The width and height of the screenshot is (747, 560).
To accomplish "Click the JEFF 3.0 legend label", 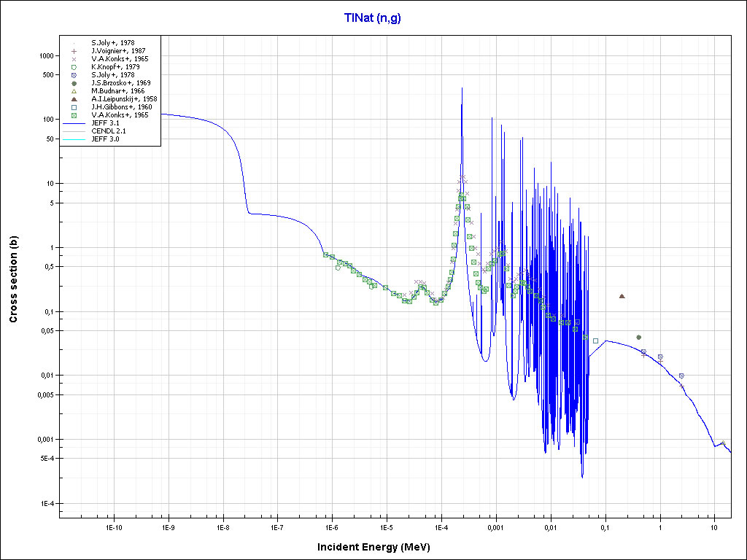I will pyautogui.click(x=105, y=139).
